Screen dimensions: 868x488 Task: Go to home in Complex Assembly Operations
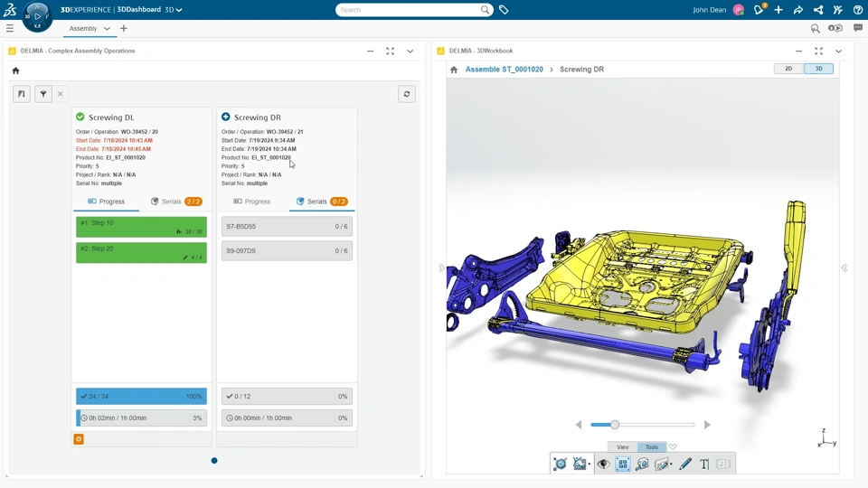(15, 70)
